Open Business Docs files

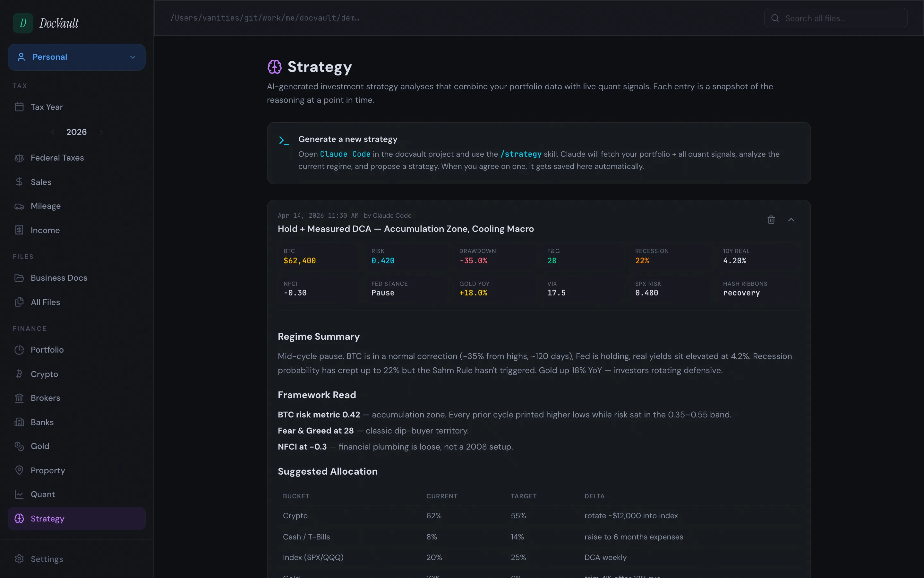(76, 278)
